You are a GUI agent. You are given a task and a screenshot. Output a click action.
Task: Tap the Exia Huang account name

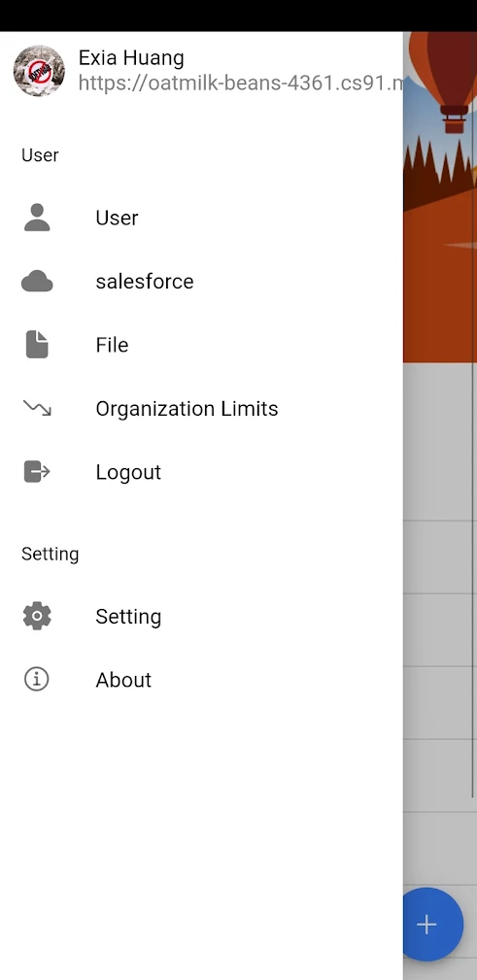pos(131,57)
